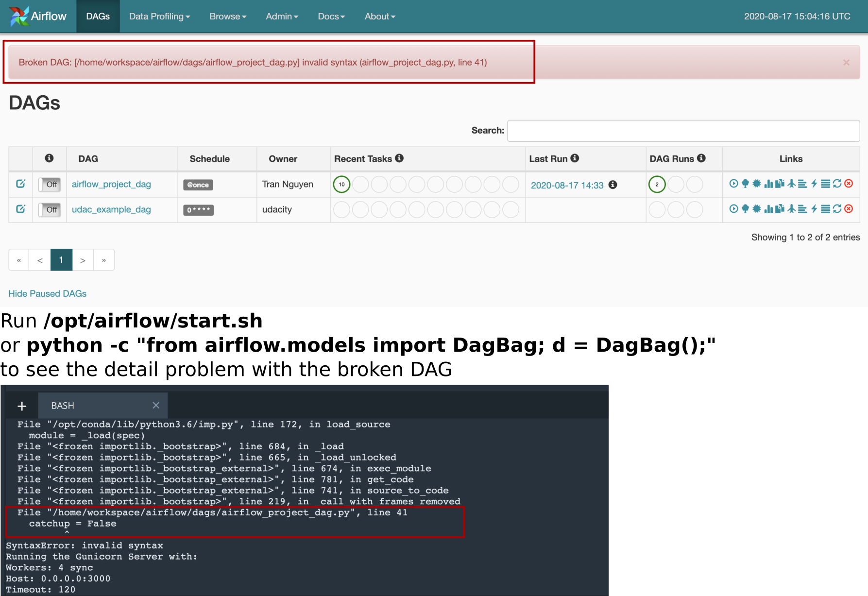This screenshot has height=596, width=868.
Task: Click the green circle showing 10 tasks
Action: (x=341, y=184)
